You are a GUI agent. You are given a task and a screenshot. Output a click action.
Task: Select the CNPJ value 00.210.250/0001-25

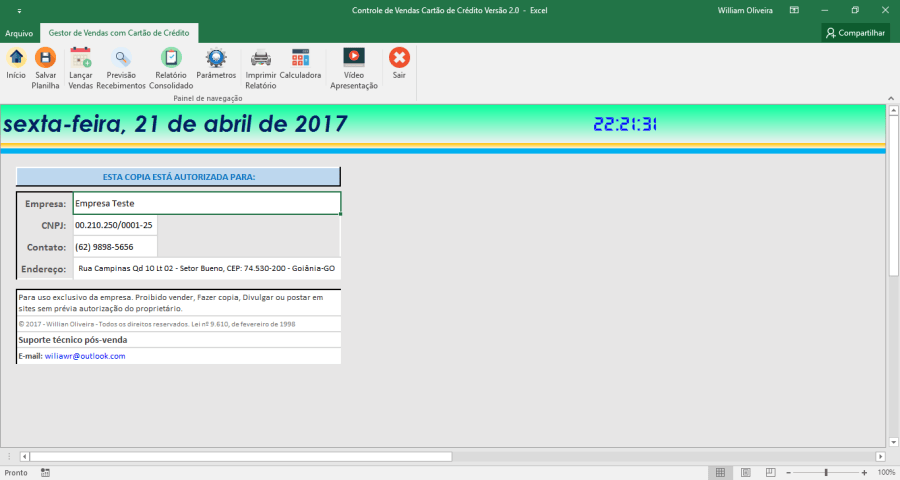[115, 225]
